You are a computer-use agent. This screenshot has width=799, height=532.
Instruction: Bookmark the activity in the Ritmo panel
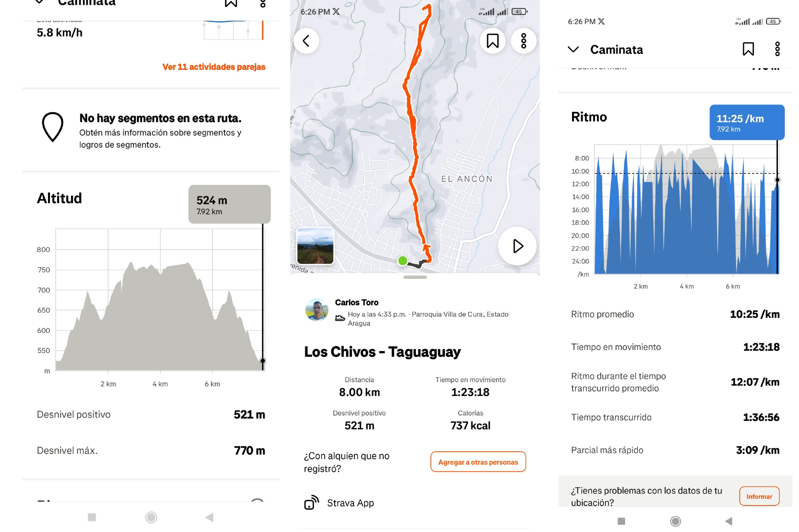click(x=748, y=49)
